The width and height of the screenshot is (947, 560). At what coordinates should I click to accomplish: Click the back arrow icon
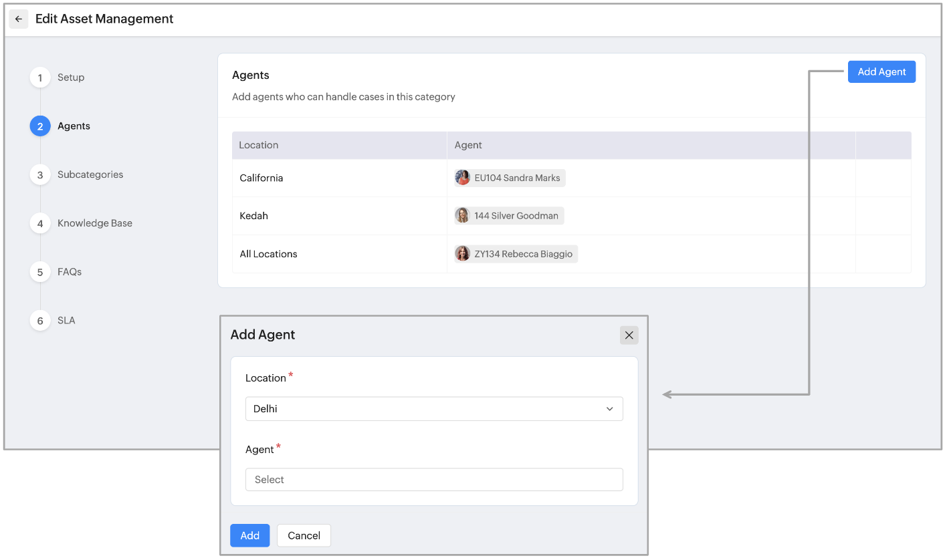click(x=19, y=19)
